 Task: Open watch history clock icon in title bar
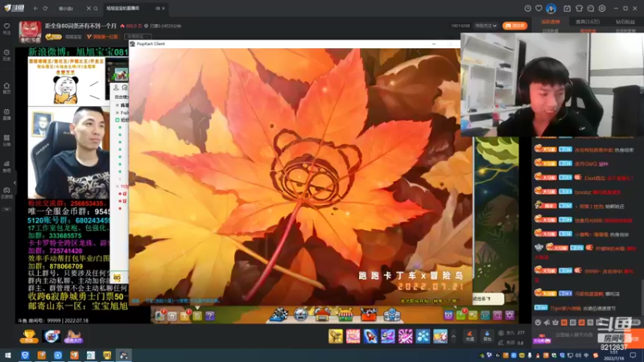[x=528, y=8]
